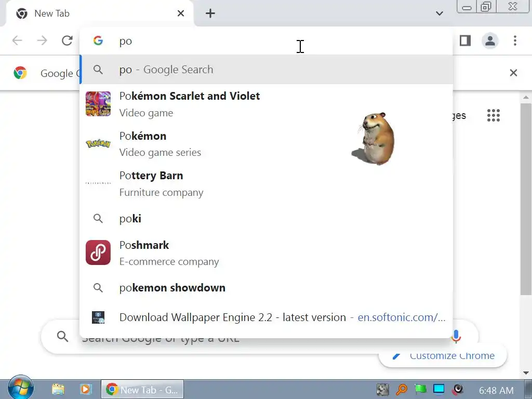This screenshot has height=399, width=532.
Task: Click the Poshmark logo icon
Action: (98, 252)
